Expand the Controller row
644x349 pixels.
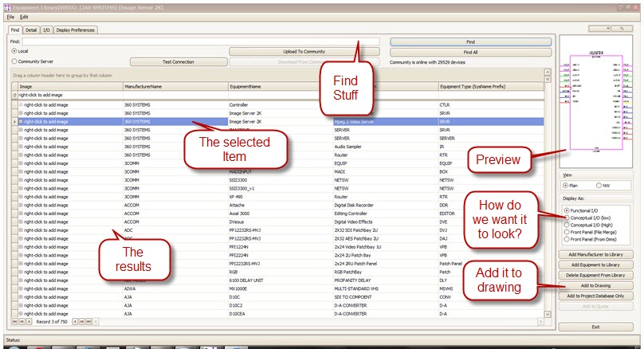(x=21, y=105)
